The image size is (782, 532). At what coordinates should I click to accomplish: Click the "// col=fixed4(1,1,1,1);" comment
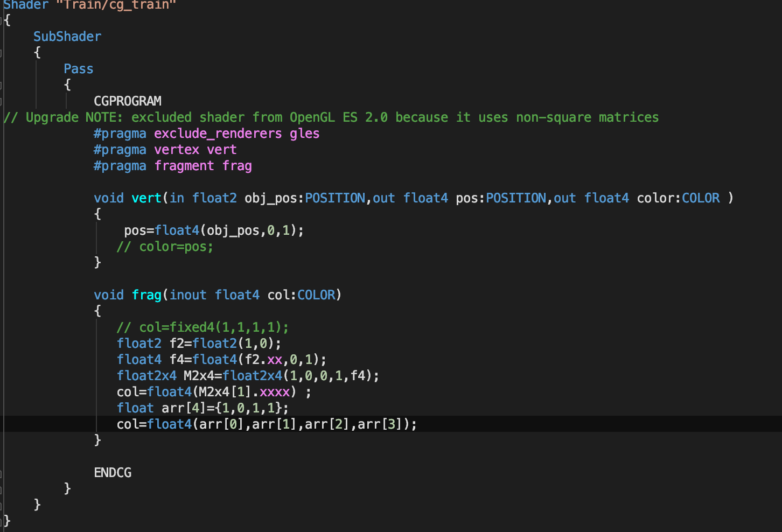point(203,327)
